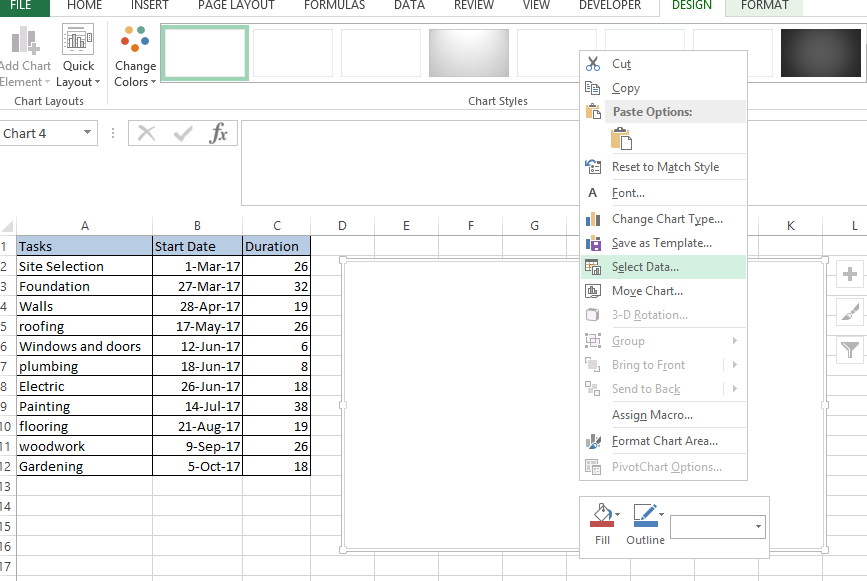Switch to the FORMULAS ribbon tab
The width and height of the screenshot is (867, 581).
point(334,6)
